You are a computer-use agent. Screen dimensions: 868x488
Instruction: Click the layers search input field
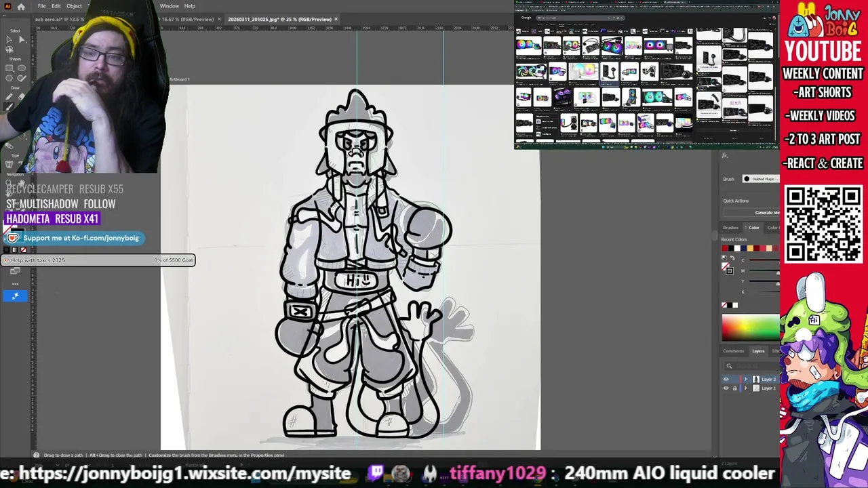click(x=751, y=366)
